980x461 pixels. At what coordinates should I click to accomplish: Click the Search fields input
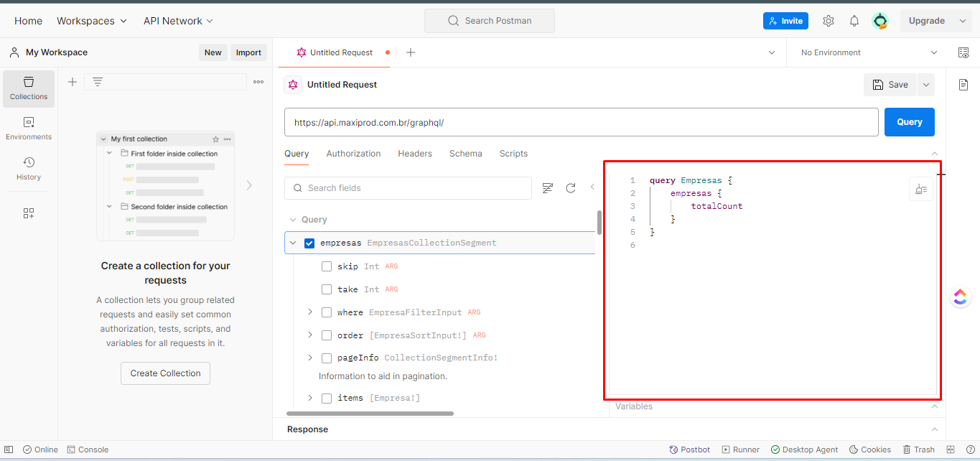(408, 188)
